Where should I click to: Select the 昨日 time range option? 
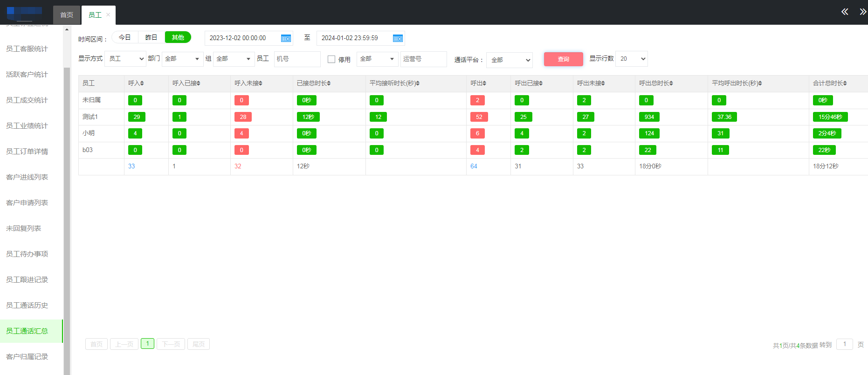coord(151,37)
